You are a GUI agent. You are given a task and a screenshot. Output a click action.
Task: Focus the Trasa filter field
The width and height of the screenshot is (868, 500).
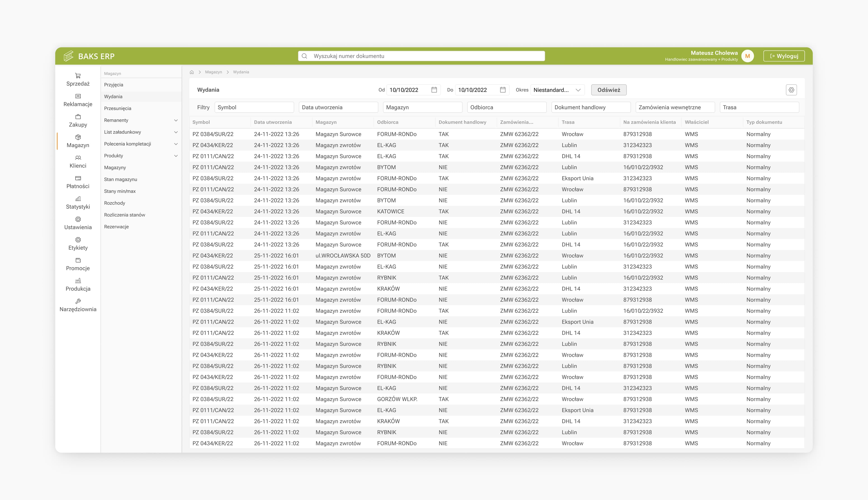pos(759,107)
